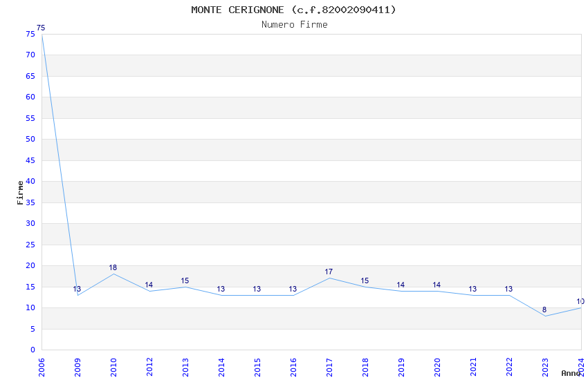Screen dimensions: 588x380
Task: Click the y-axis tick label 65
Action: click(30, 77)
